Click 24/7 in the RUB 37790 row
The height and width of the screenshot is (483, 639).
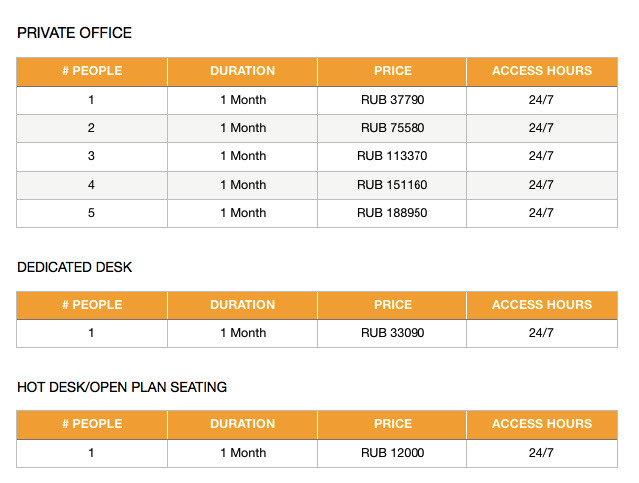[541, 100]
